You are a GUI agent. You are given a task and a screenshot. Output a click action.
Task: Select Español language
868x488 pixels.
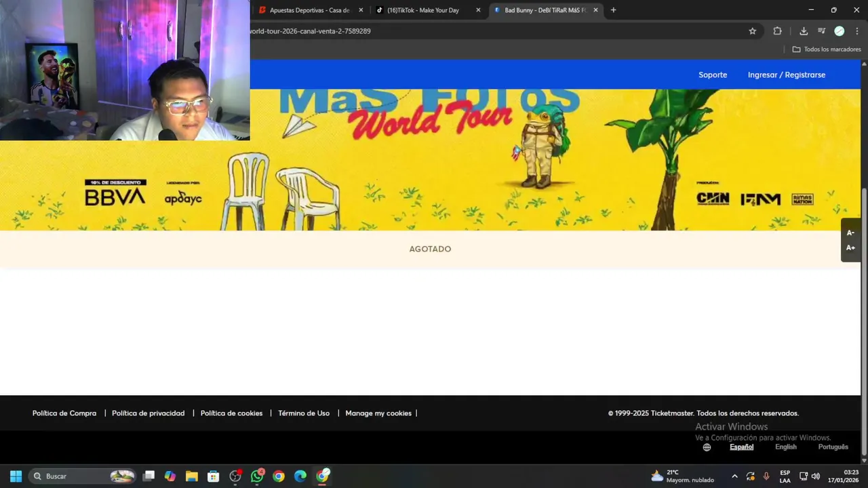tap(741, 447)
